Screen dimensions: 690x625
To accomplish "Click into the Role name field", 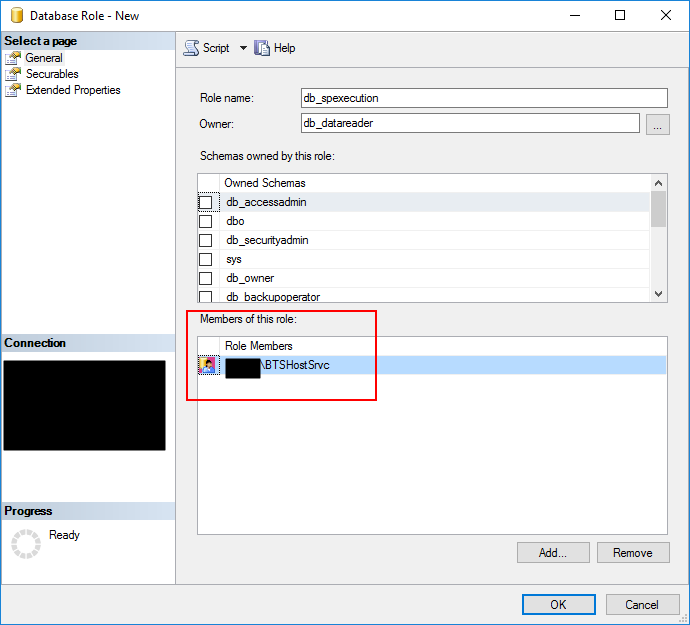I will (484, 98).
